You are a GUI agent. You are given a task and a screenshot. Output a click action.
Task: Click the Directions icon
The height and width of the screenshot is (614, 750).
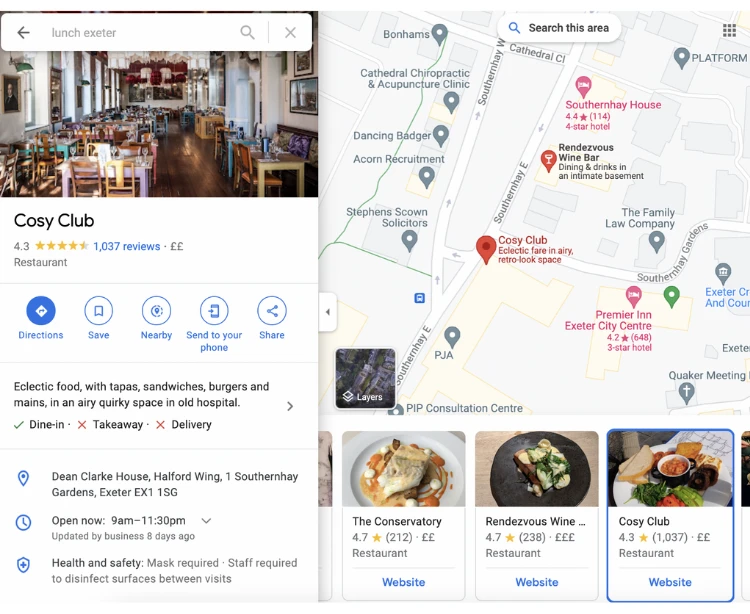click(41, 311)
